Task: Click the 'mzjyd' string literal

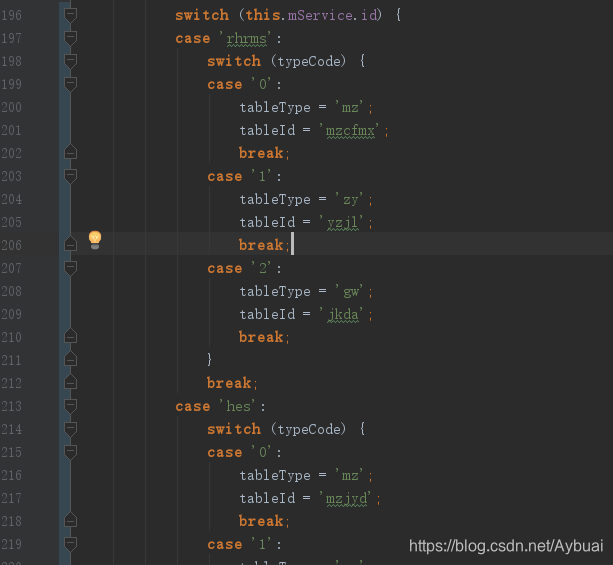Action: click(x=346, y=499)
